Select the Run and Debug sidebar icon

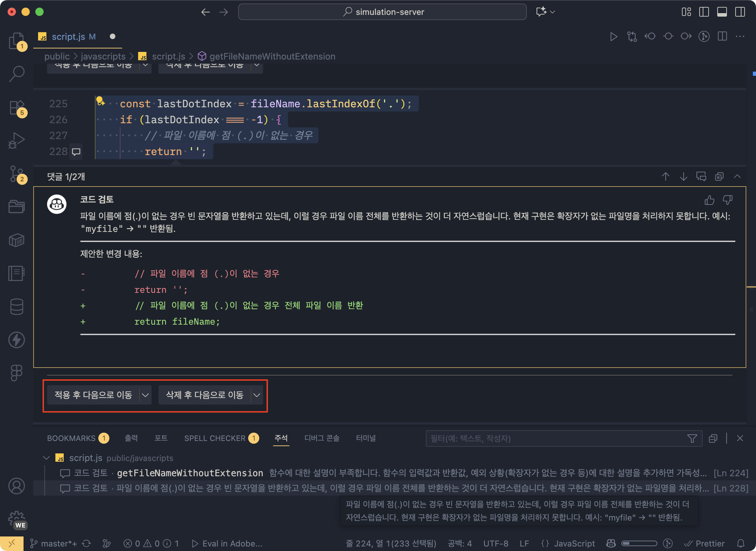[17, 139]
